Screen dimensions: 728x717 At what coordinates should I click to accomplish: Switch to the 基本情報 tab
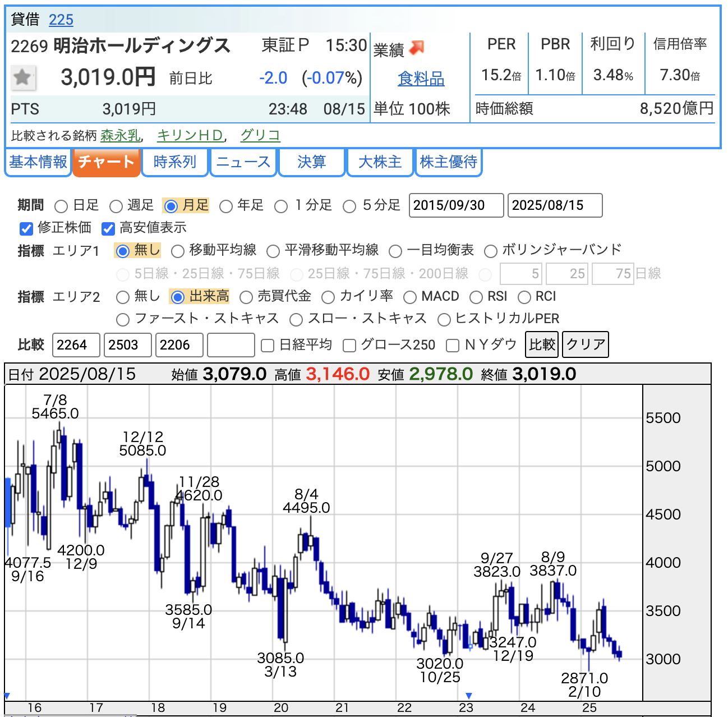(38, 162)
